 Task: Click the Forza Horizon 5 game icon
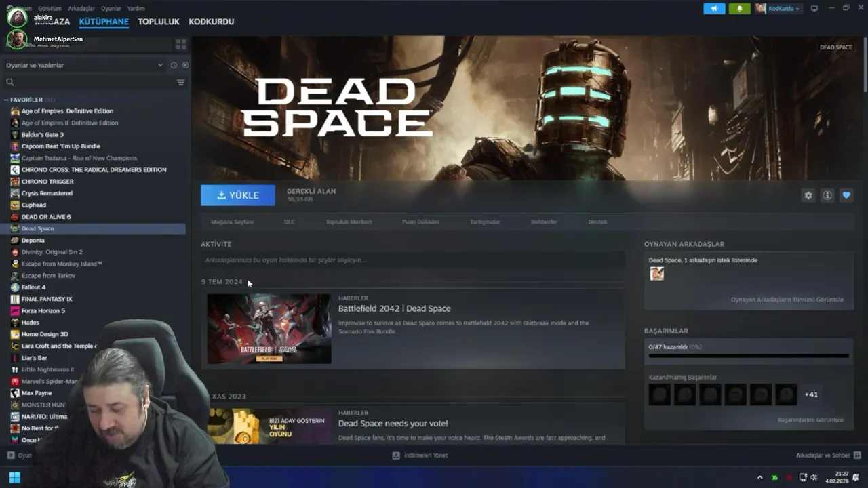click(x=15, y=310)
